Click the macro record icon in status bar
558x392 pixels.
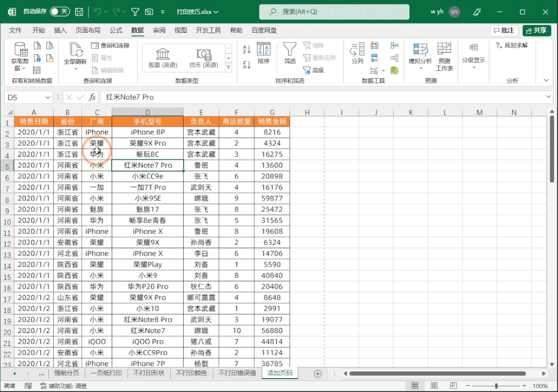coord(28,386)
